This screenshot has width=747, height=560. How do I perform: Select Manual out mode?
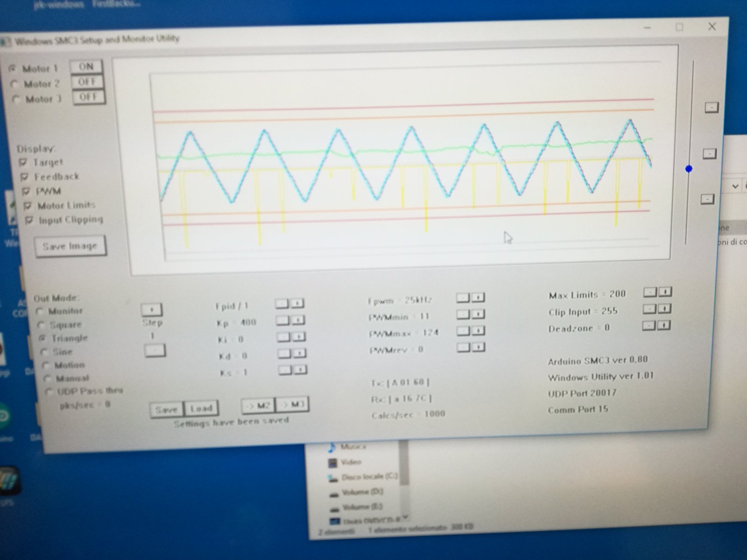[x=47, y=378]
